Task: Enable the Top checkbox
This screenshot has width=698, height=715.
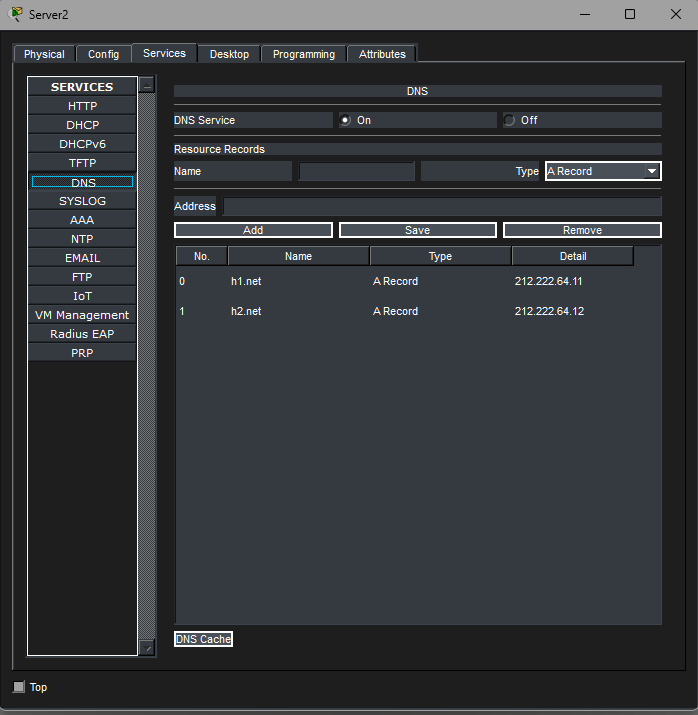Action: (x=18, y=687)
